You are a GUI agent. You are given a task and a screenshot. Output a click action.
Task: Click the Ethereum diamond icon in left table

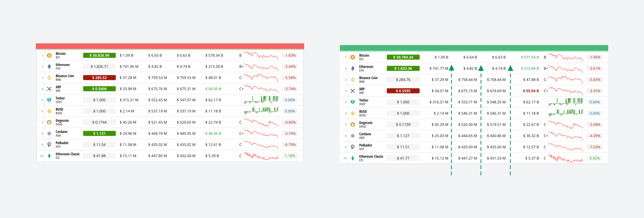tap(49, 67)
